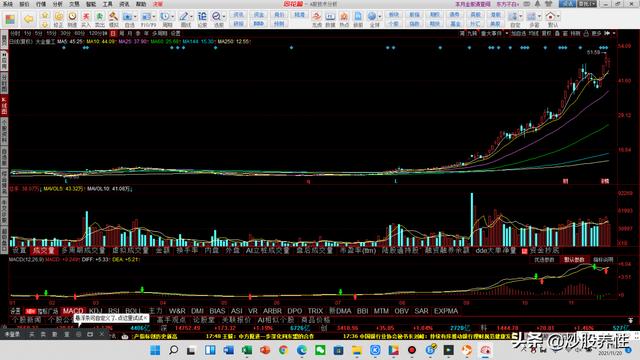This screenshot has width=640, height=360.
Task: Expand the 自选 dropdown arrow
Action: click(135, 17)
